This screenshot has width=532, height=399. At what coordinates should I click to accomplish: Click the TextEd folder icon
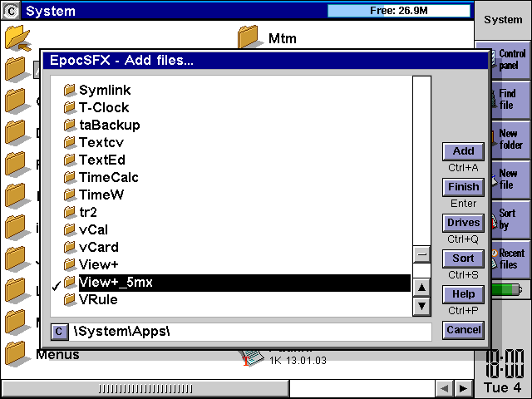coord(70,160)
